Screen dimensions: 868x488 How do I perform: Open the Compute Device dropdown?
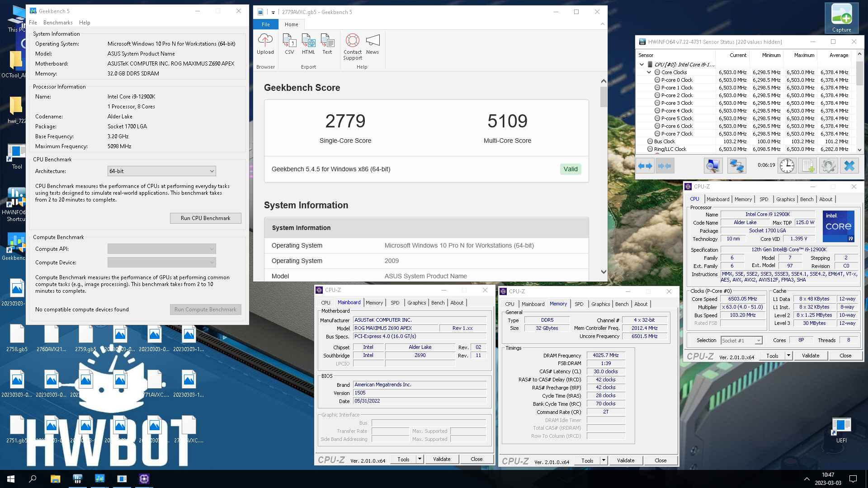tap(161, 263)
